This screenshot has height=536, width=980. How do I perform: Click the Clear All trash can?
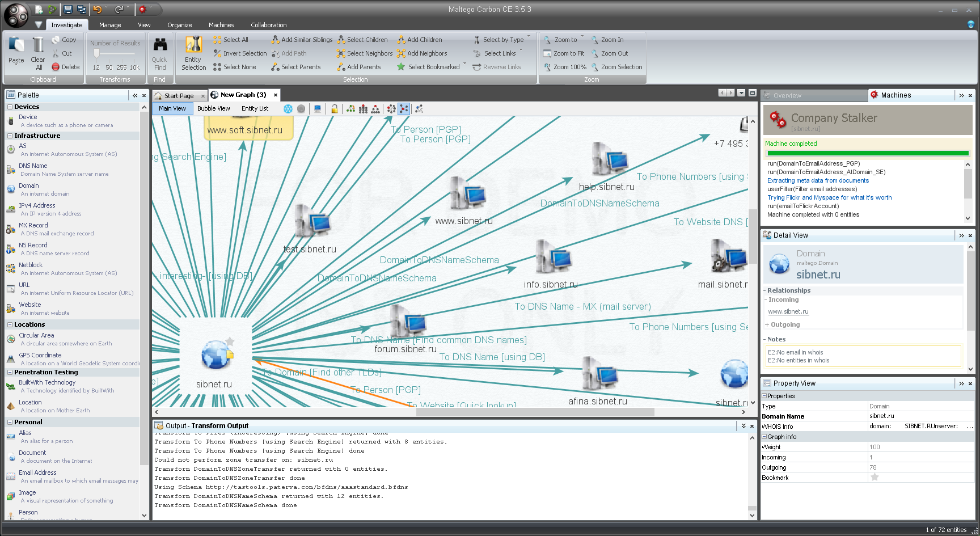(37, 45)
